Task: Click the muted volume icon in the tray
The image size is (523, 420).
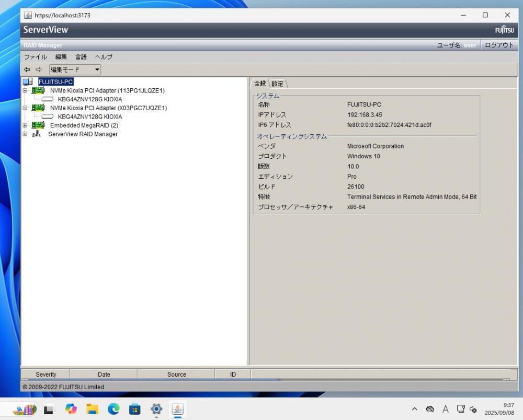Action: [473, 409]
